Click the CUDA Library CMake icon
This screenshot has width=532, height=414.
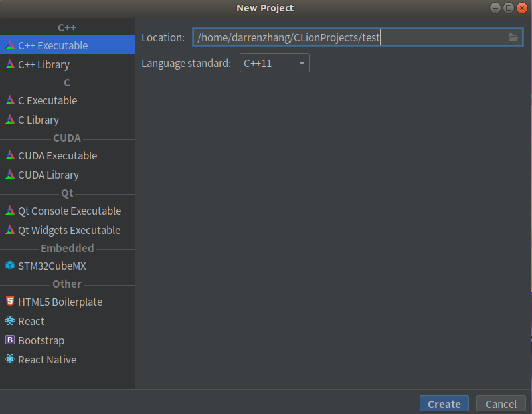tap(10, 175)
